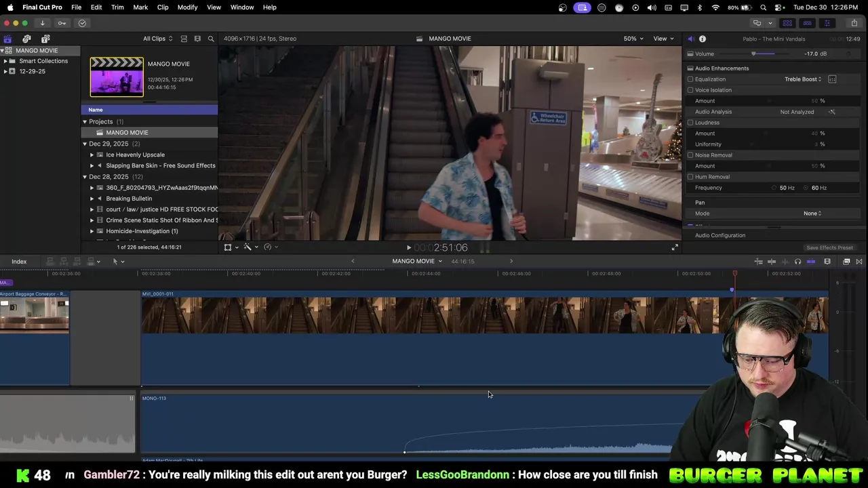Switch to the Info inspector icon

703,39
